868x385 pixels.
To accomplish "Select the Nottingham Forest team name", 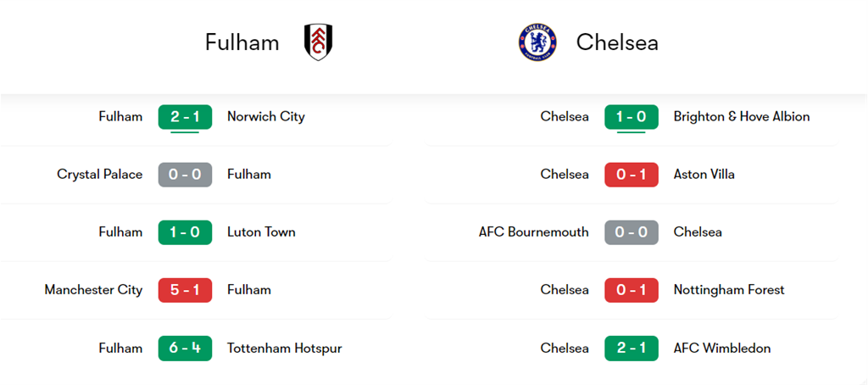I will pos(729,290).
